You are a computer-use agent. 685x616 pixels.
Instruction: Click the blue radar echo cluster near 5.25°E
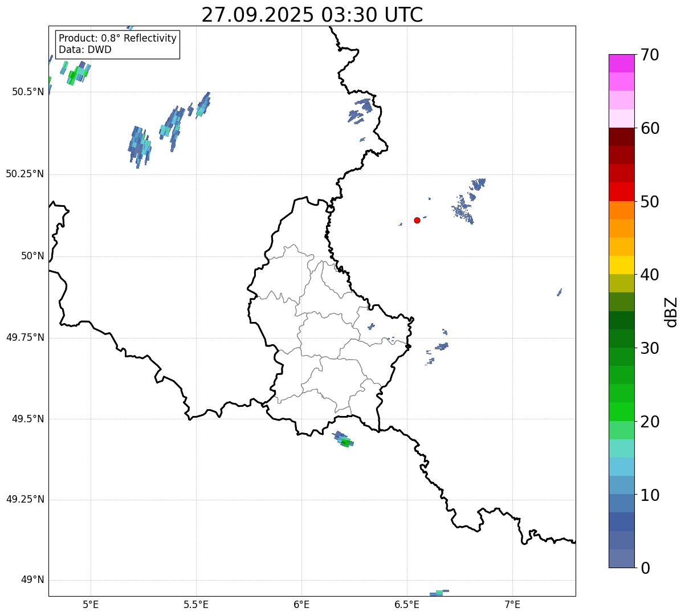(x=139, y=146)
